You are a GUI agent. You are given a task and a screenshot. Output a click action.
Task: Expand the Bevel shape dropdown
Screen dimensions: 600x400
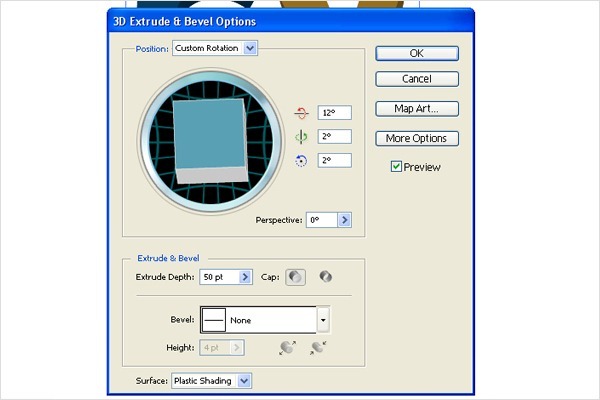click(323, 320)
